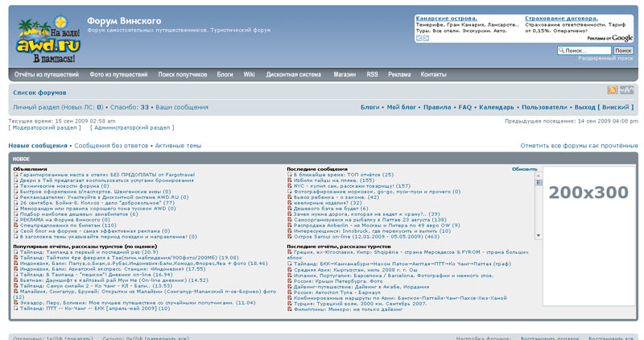
Task: Click topic icon beside 'Дешевого бата не будет'
Action: tap(290, 209)
